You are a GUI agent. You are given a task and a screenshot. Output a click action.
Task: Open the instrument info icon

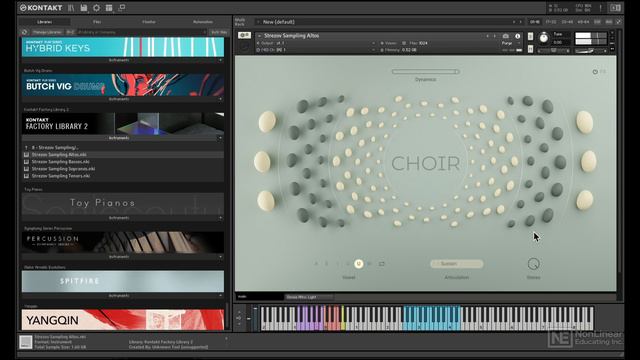[518, 36]
